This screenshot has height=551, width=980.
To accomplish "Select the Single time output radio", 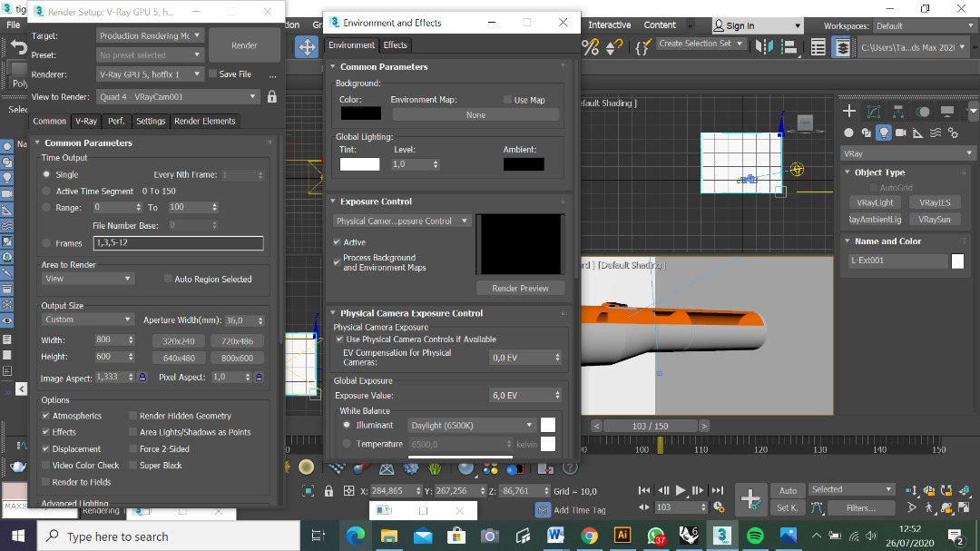I will click(46, 174).
